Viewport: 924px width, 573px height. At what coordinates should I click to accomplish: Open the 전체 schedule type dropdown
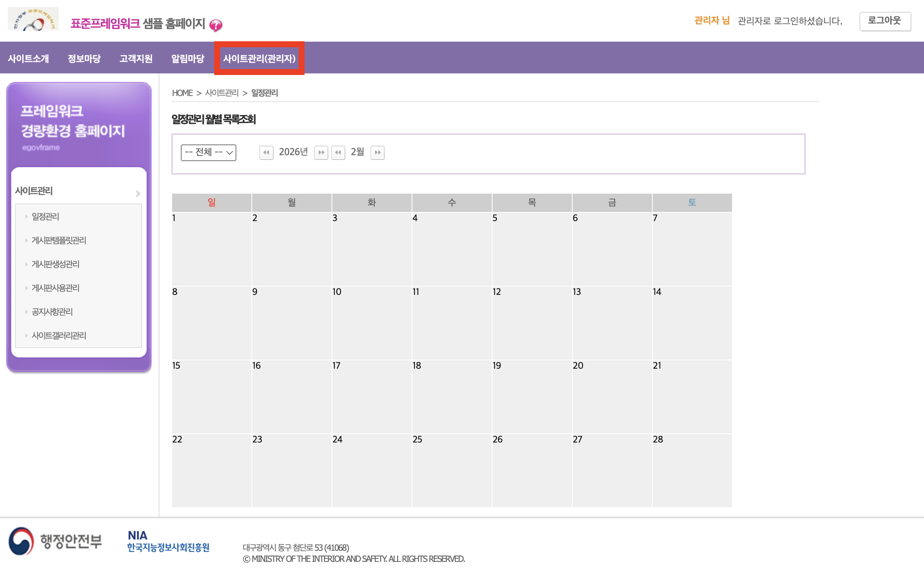point(209,152)
